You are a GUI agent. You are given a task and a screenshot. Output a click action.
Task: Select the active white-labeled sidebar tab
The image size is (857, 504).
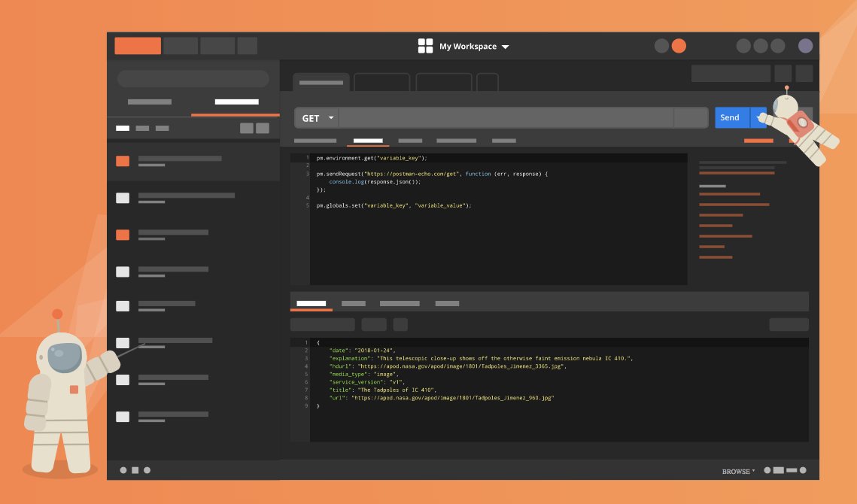(x=237, y=102)
